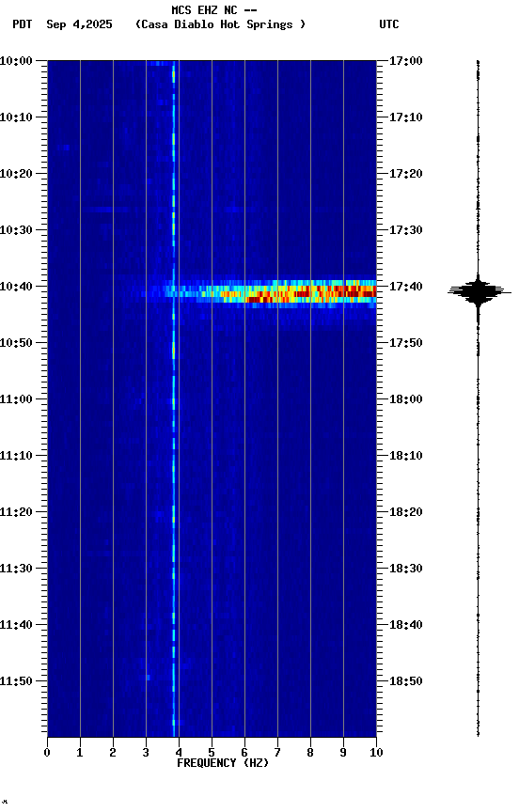The height and width of the screenshot is (812, 519).
Task: Click the 11:00 PDT time label
Action: click(x=16, y=399)
